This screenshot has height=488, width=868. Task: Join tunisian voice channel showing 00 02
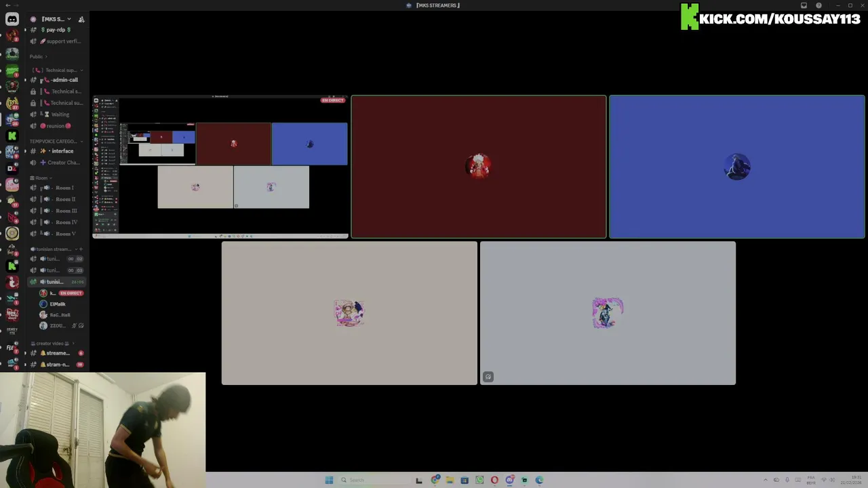[x=57, y=259]
